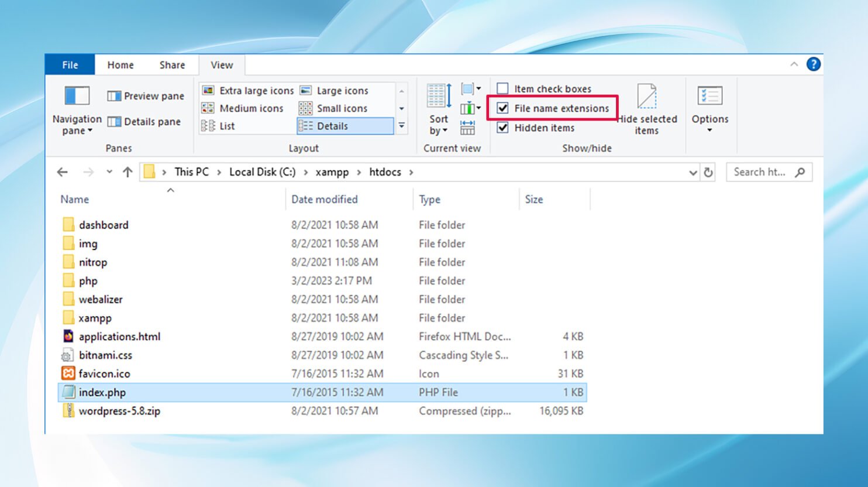868x487 pixels.
Task: Select the Large icons layout
Action: (x=342, y=91)
